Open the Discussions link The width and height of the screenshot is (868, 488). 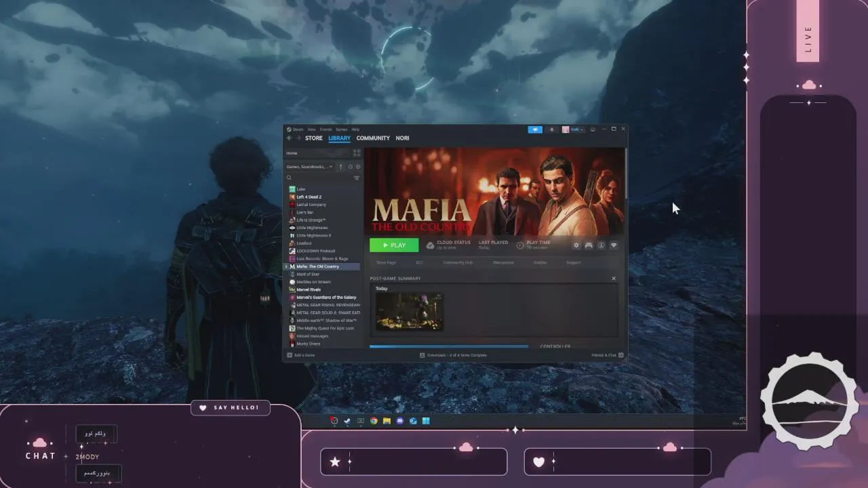pos(503,262)
